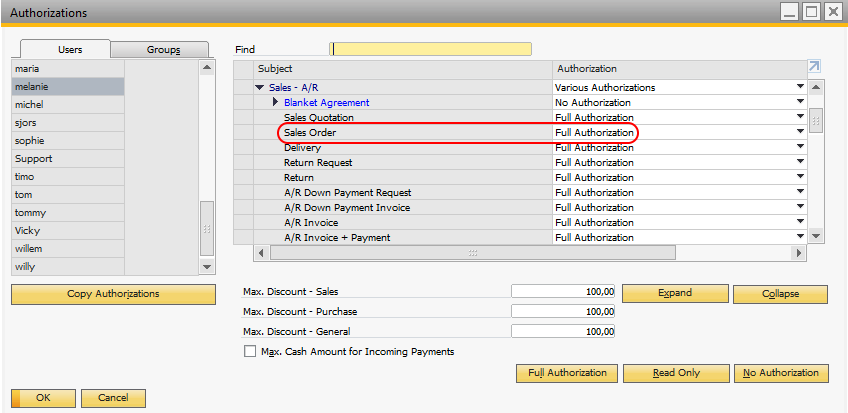Open the dropdown for A/R Down Payment Request
The height and width of the screenshot is (413, 848).
pos(800,192)
